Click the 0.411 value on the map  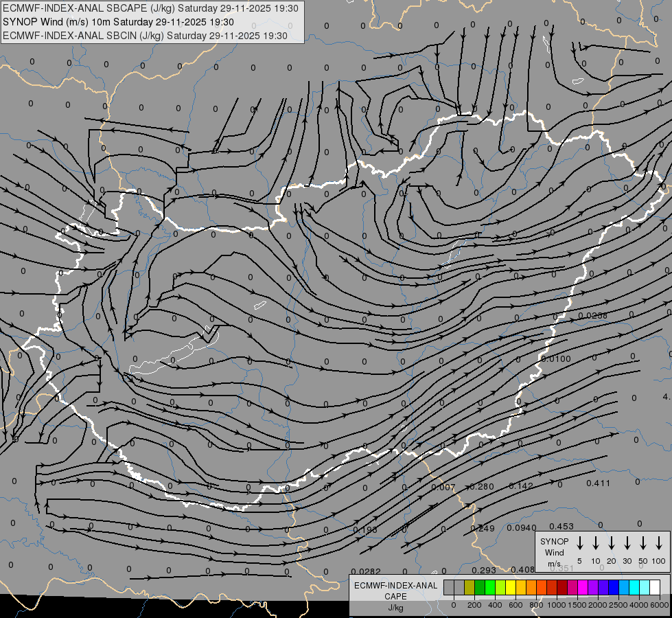[x=599, y=483]
